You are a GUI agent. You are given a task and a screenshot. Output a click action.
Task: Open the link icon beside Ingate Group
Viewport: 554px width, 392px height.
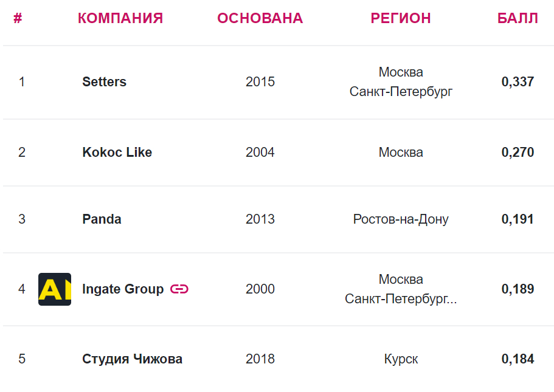point(179,289)
